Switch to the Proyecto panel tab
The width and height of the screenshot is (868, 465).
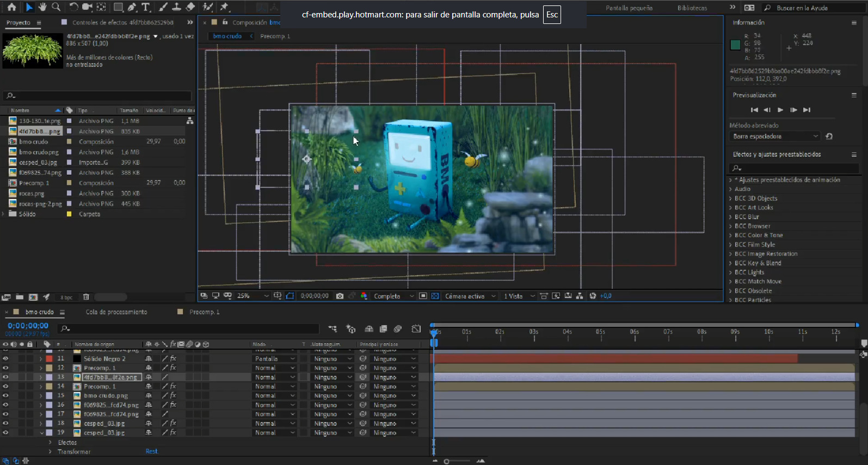pyautogui.click(x=19, y=23)
